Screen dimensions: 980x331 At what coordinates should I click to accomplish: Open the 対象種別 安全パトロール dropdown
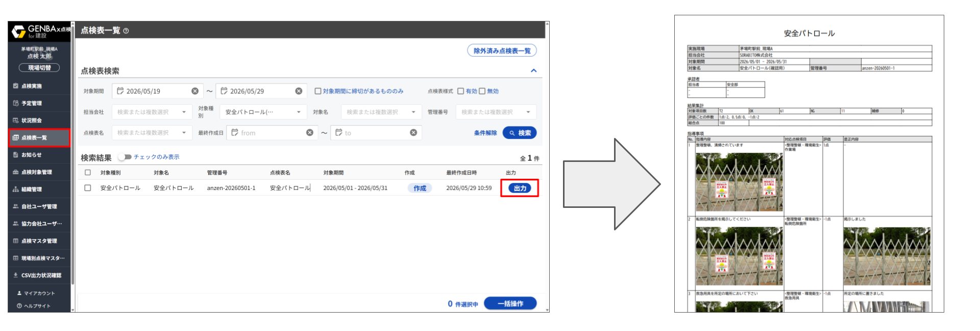click(x=263, y=112)
